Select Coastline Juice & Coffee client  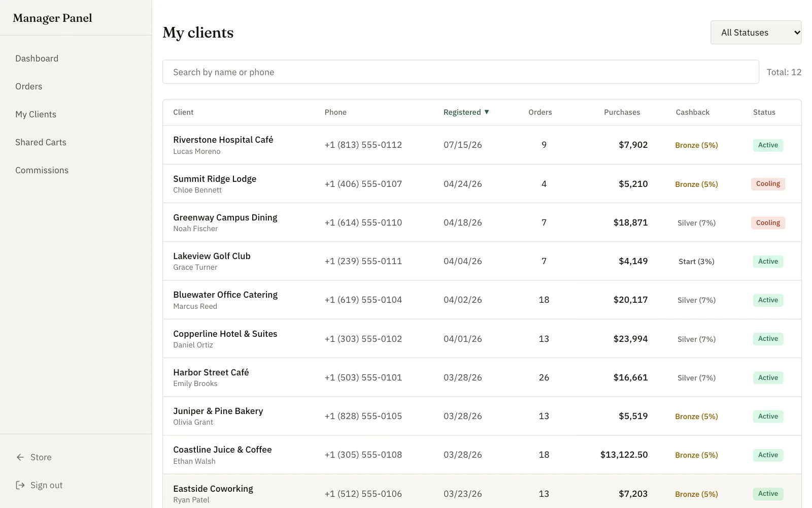click(482, 455)
